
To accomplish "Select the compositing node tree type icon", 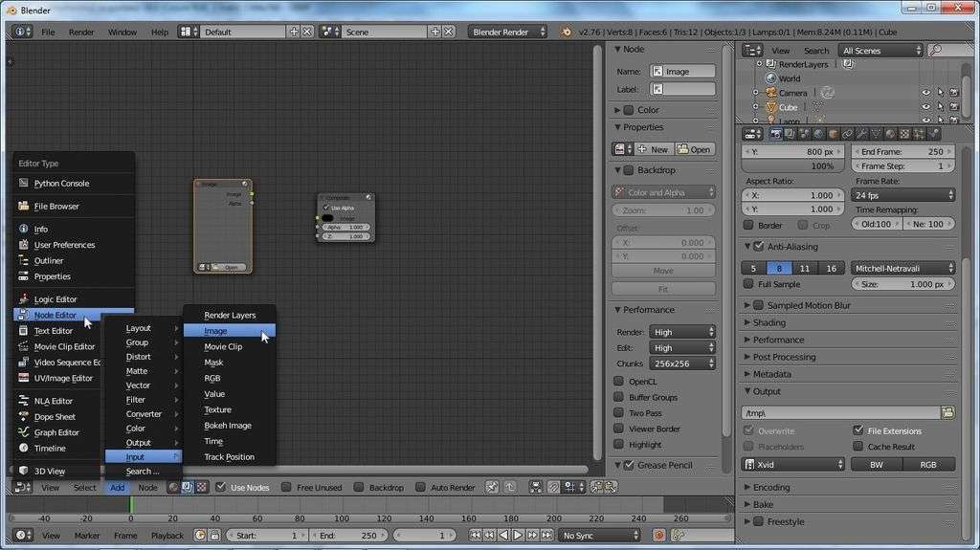I will [x=188, y=488].
